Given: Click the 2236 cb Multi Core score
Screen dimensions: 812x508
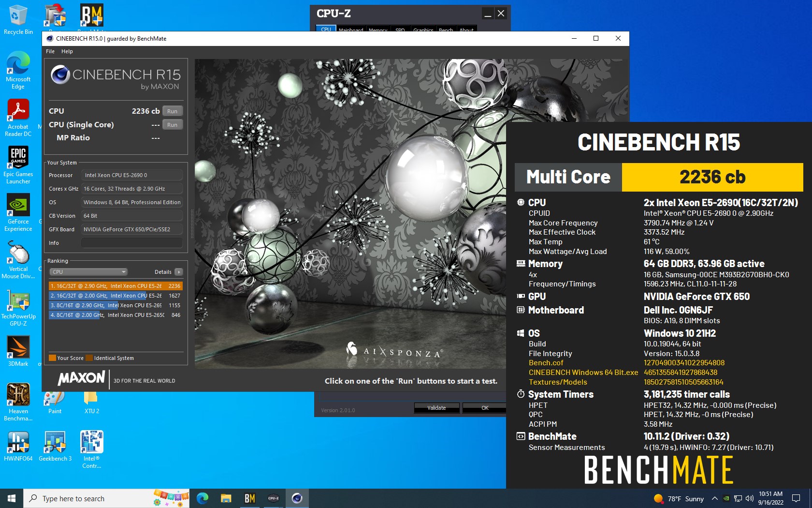Looking at the screenshot, I should click(x=712, y=177).
